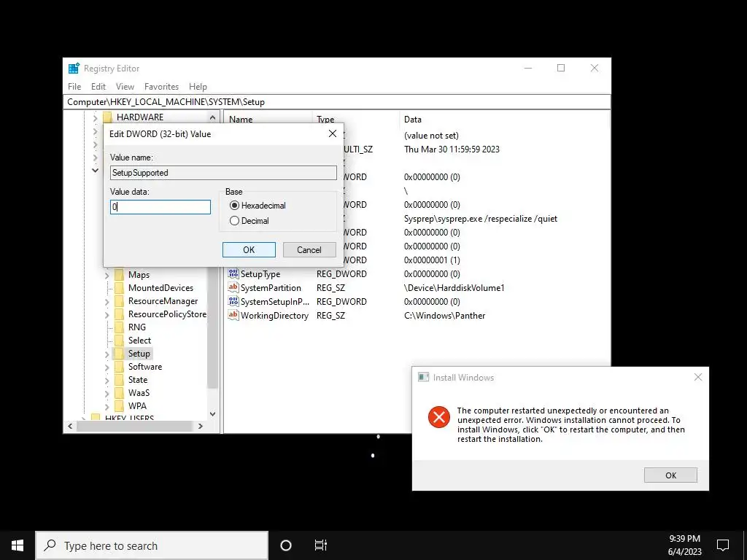Click the red error icon in Install Windows
747x560 pixels.
tap(438, 418)
